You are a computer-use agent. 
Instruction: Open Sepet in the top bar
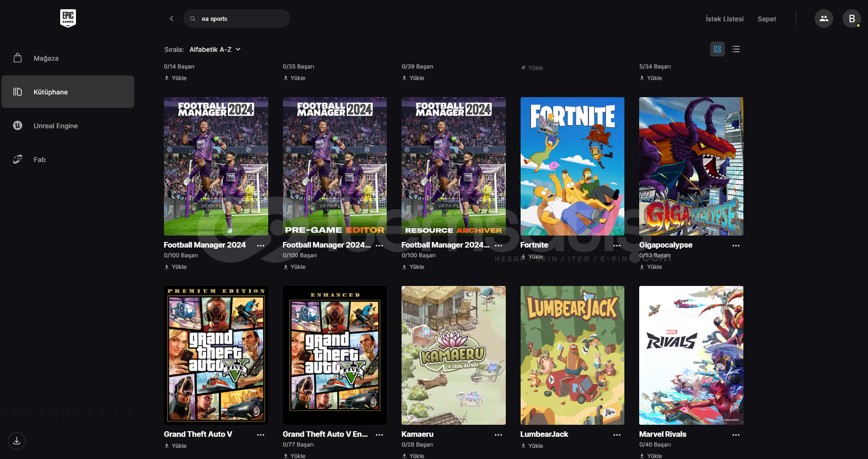pyautogui.click(x=767, y=19)
